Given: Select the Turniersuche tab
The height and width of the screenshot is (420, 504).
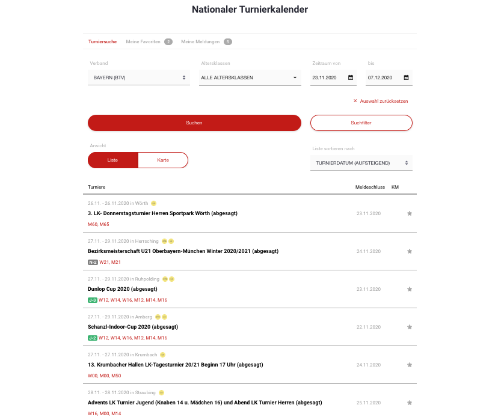Looking at the screenshot, I should 102,41.
